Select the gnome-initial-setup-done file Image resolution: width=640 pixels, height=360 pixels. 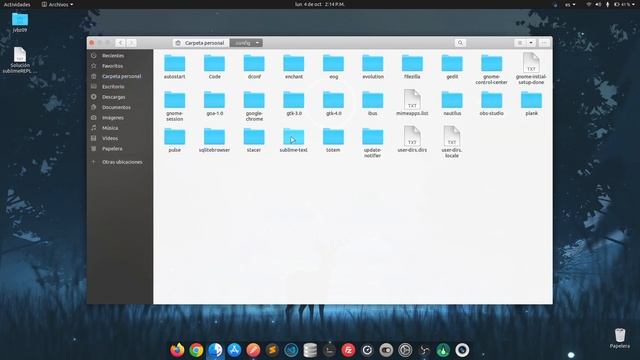pyautogui.click(x=531, y=69)
